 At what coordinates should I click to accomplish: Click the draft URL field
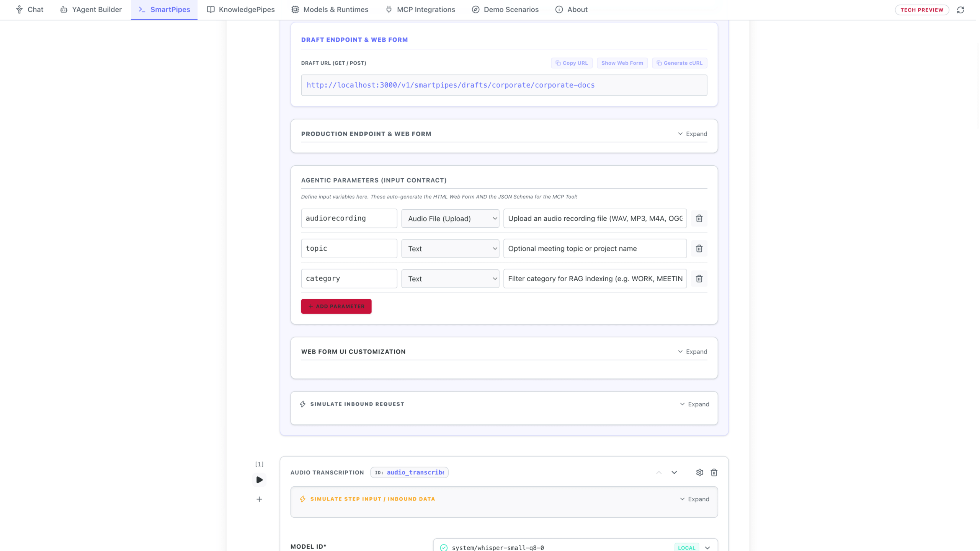(x=504, y=85)
